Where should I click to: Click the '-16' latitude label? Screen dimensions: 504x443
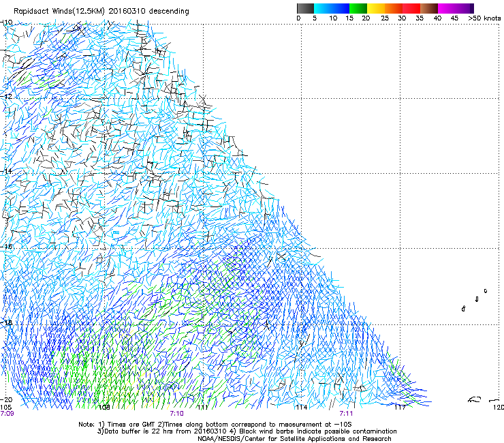coord(6,247)
